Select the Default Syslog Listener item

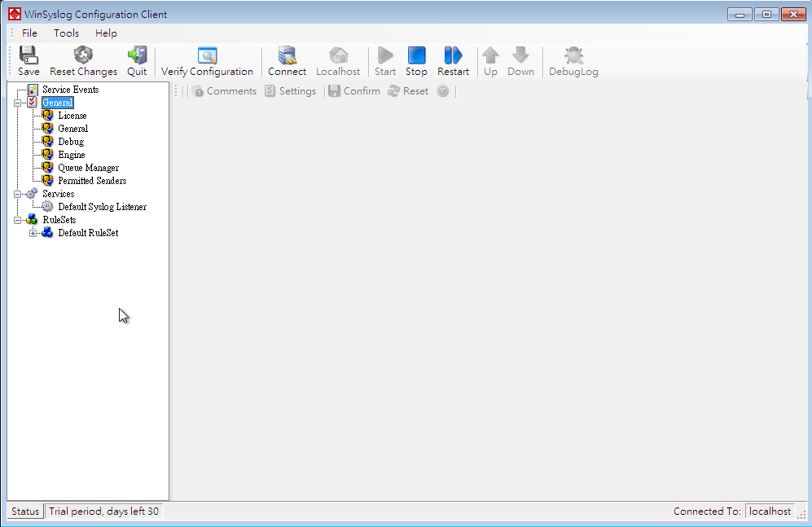click(x=102, y=207)
